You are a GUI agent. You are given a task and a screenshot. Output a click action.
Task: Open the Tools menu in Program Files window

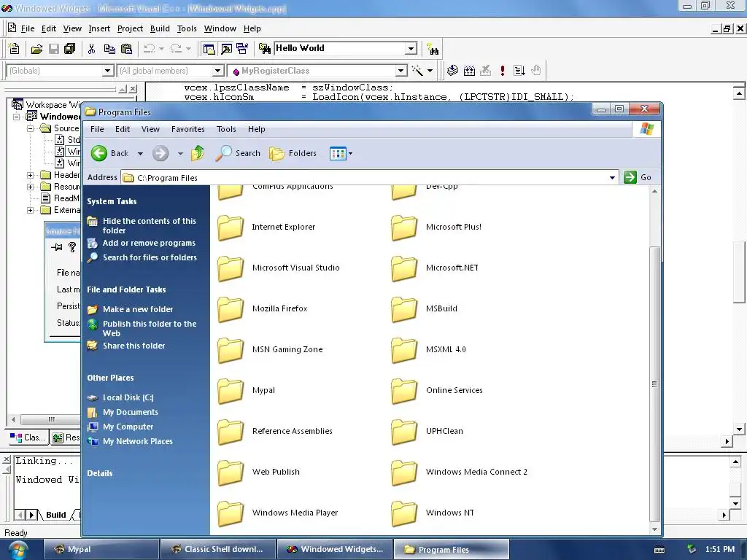click(x=226, y=129)
